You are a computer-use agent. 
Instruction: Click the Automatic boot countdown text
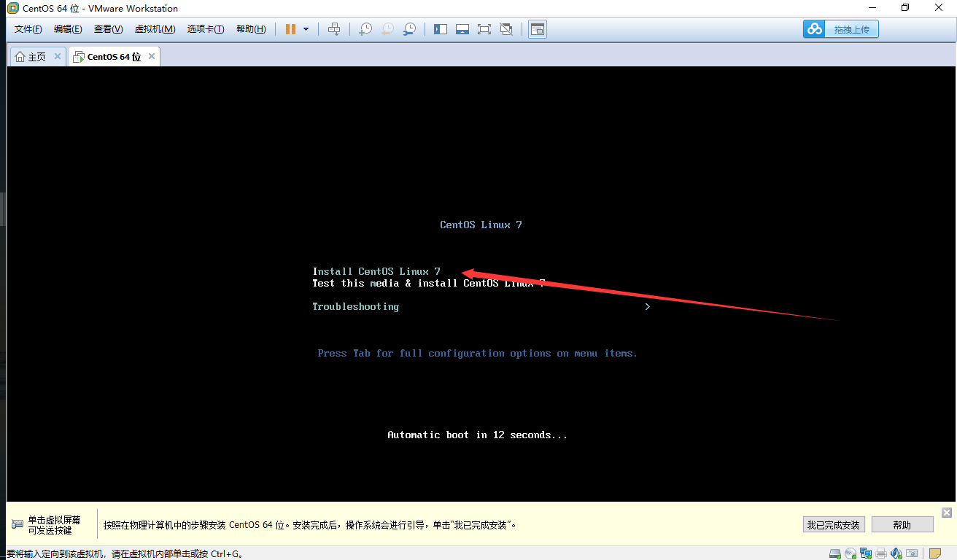pyautogui.click(x=477, y=435)
